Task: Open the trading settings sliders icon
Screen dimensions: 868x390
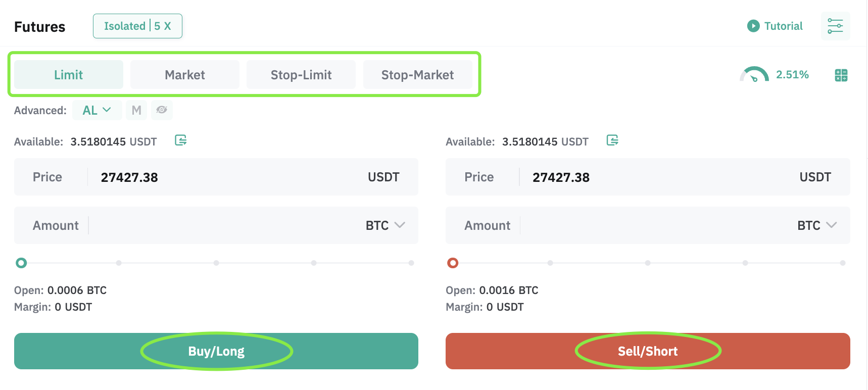Action: pos(835,26)
